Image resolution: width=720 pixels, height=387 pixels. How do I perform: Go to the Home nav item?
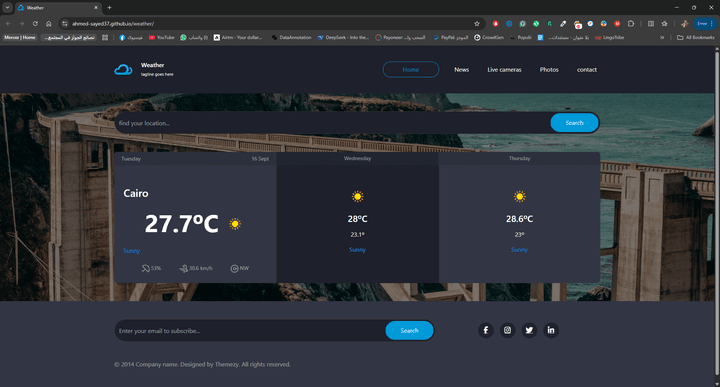[411, 69]
